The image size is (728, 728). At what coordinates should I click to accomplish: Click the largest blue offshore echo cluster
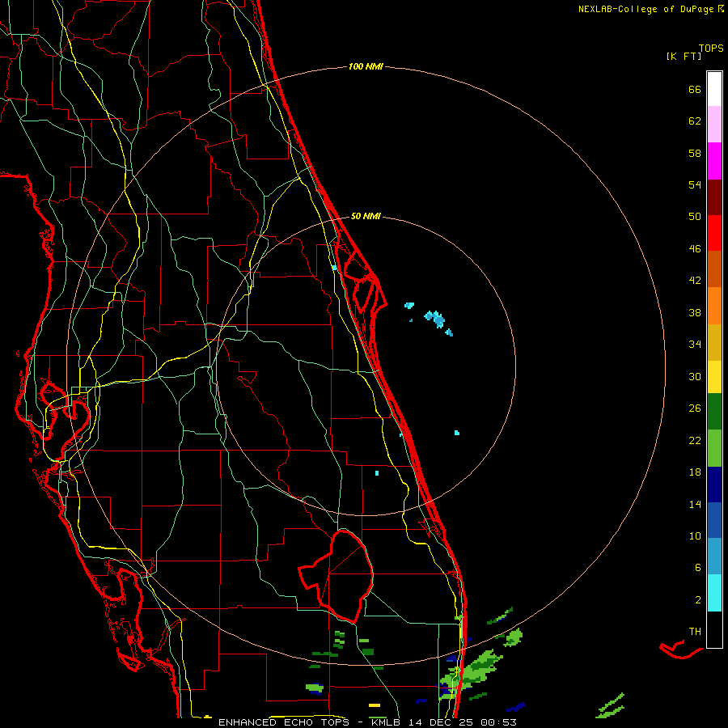[435, 319]
